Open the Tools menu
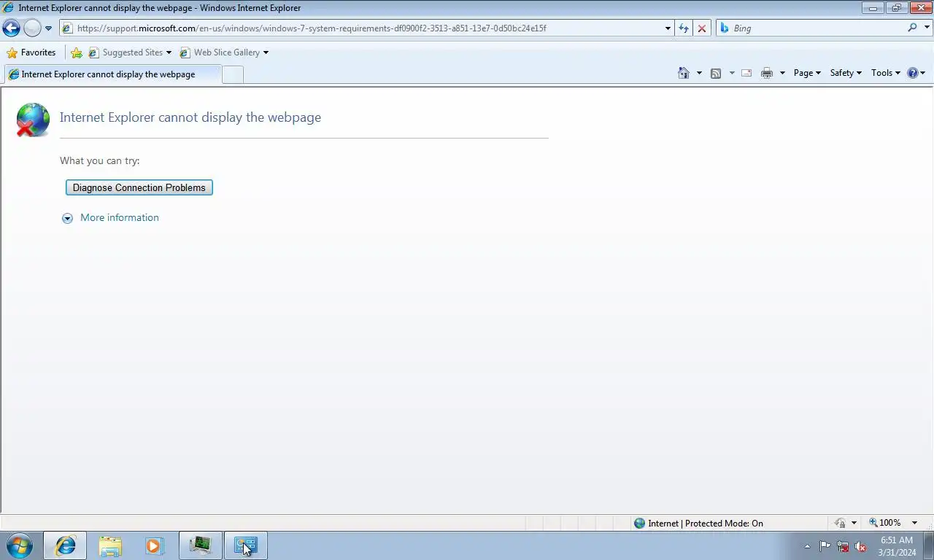Viewport: 934px width, 560px height. 886,73
